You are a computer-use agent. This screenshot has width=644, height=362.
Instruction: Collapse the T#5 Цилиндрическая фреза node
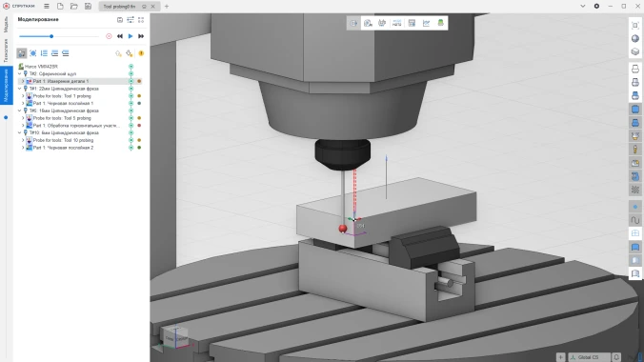(20, 111)
